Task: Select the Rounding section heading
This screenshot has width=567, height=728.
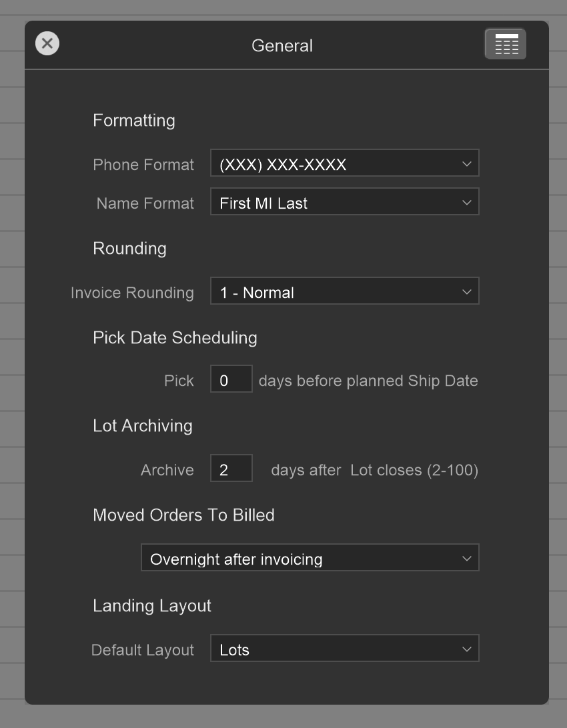Action: [129, 249]
